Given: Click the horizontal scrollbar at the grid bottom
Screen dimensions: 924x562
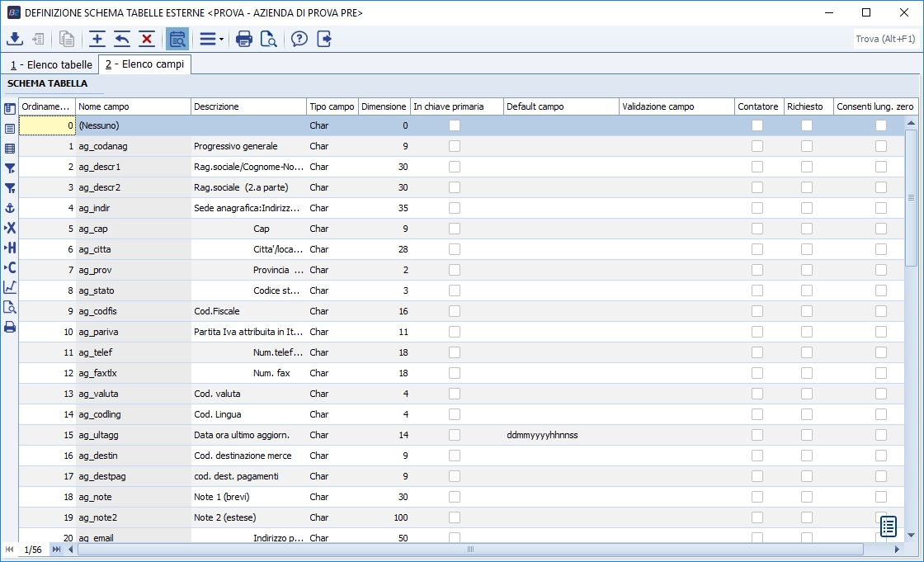Looking at the screenshot, I should pos(470,549).
